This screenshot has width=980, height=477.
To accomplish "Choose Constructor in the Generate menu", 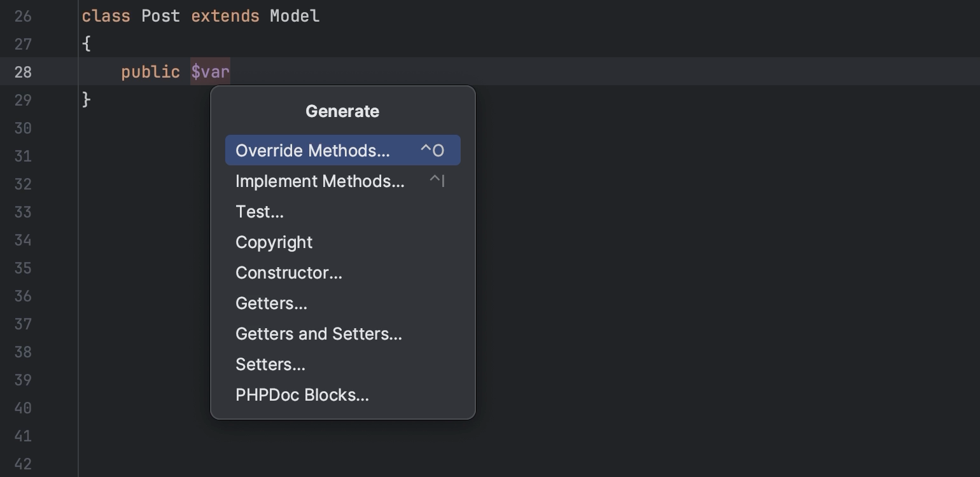I will [288, 272].
